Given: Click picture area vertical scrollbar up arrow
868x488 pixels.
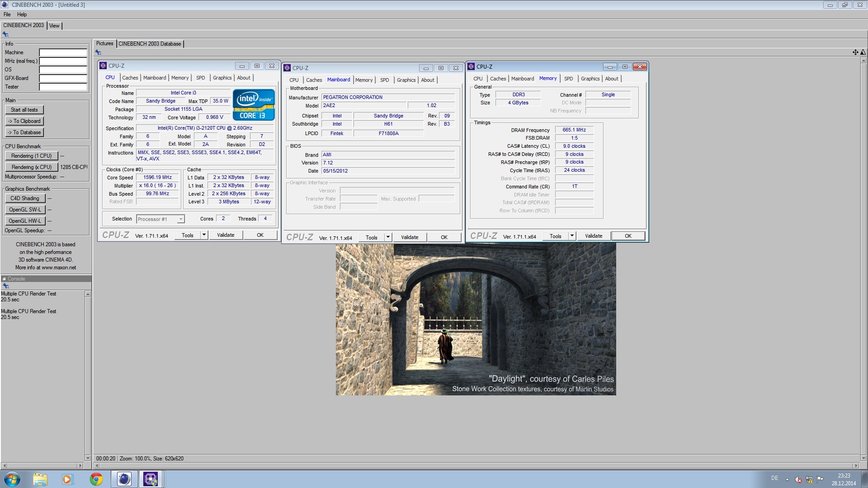Looking at the screenshot, I should click(863, 61).
